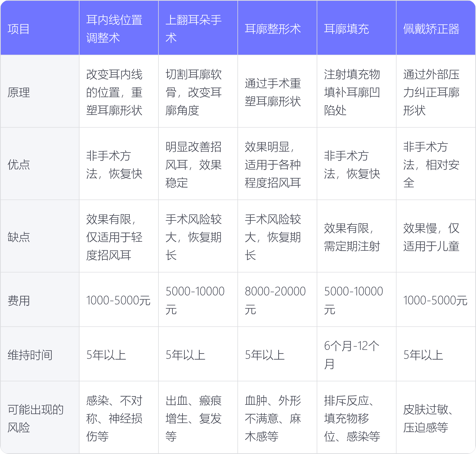The height and width of the screenshot is (454, 476).
Task: Click the 6个月-12个月 duration cell
Action: pyautogui.click(x=356, y=354)
